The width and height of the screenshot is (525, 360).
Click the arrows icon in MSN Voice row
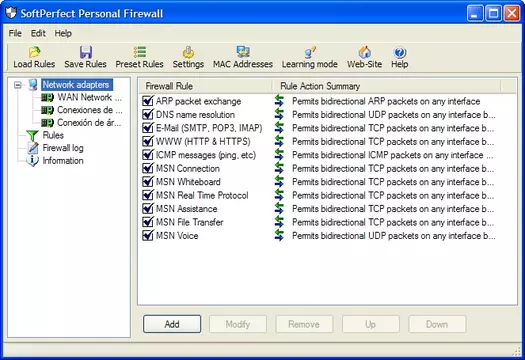click(279, 236)
